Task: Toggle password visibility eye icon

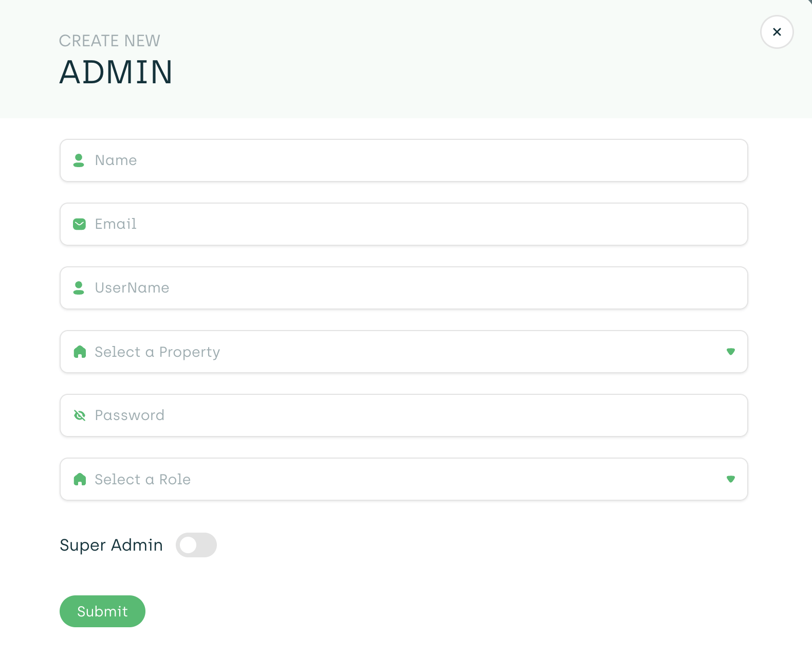Action: click(x=80, y=415)
